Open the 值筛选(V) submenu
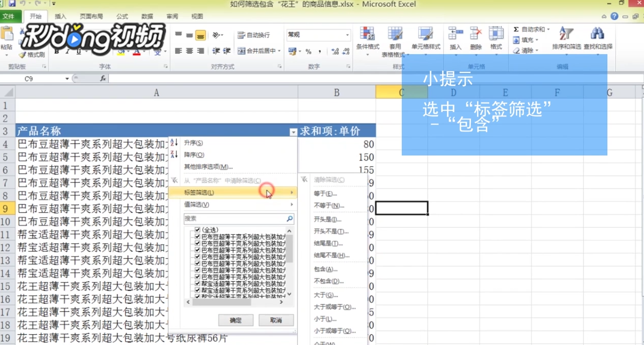 point(233,204)
